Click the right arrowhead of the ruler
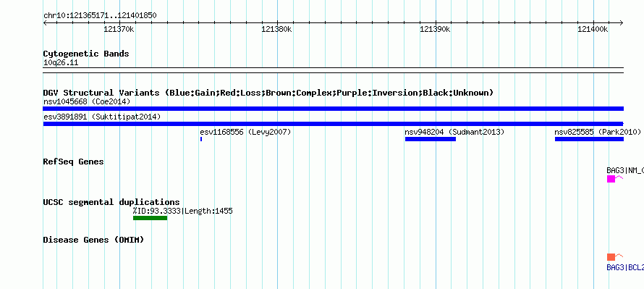Image resolution: width=644 pixels, height=289 pixels. click(x=621, y=23)
